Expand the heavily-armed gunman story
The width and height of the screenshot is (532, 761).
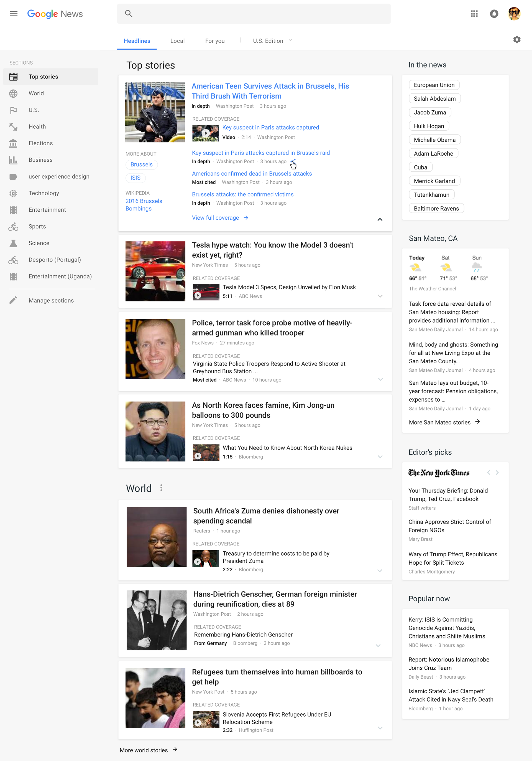click(x=380, y=379)
